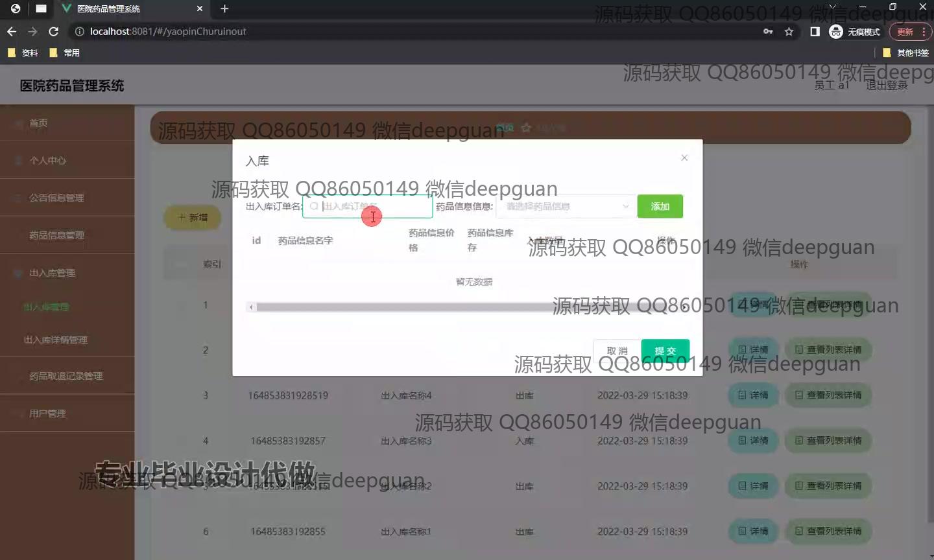Click the left arrow of dialog scrollbar
934x560 pixels.
point(252,307)
